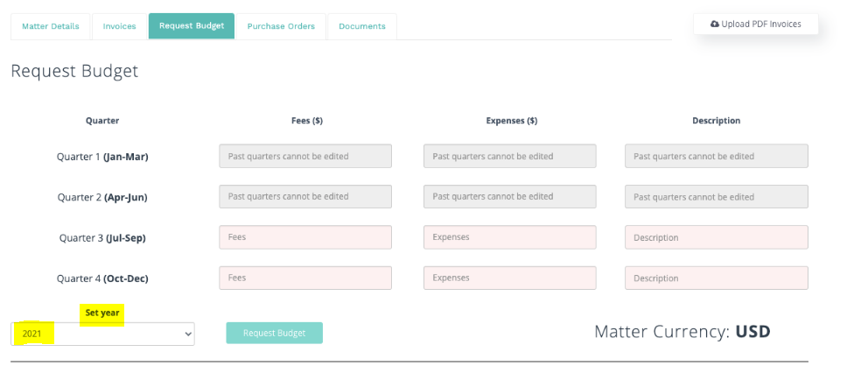Focus the Quarter 3 Fees field

305,237
